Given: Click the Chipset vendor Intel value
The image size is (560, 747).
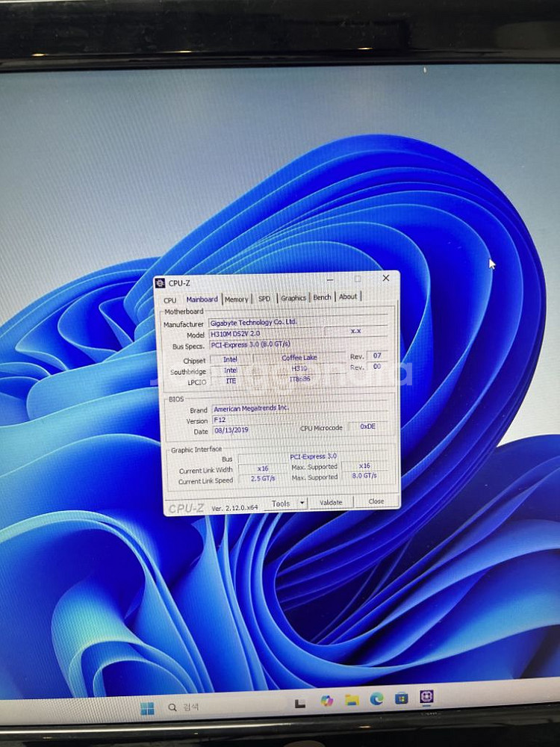Looking at the screenshot, I should click(x=230, y=359).
